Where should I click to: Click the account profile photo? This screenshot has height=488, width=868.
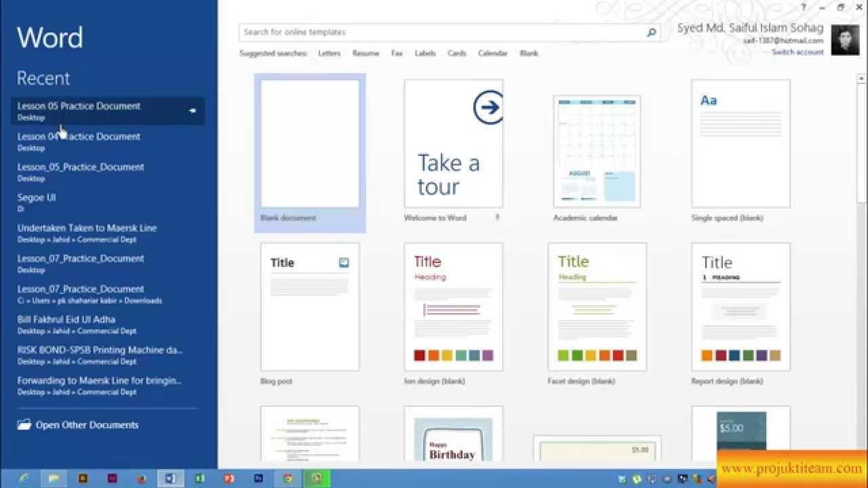point(845,40)
